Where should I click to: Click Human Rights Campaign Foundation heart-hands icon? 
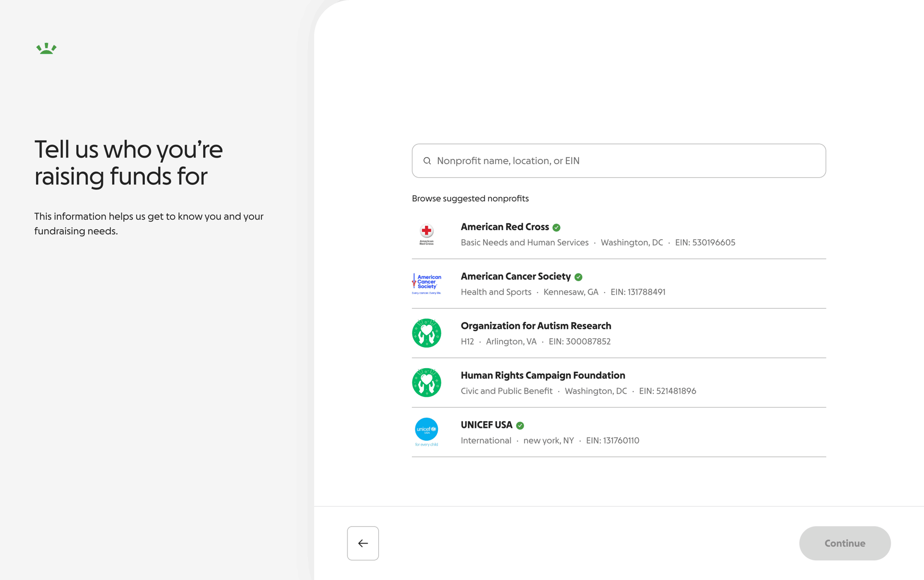[426, 383]
